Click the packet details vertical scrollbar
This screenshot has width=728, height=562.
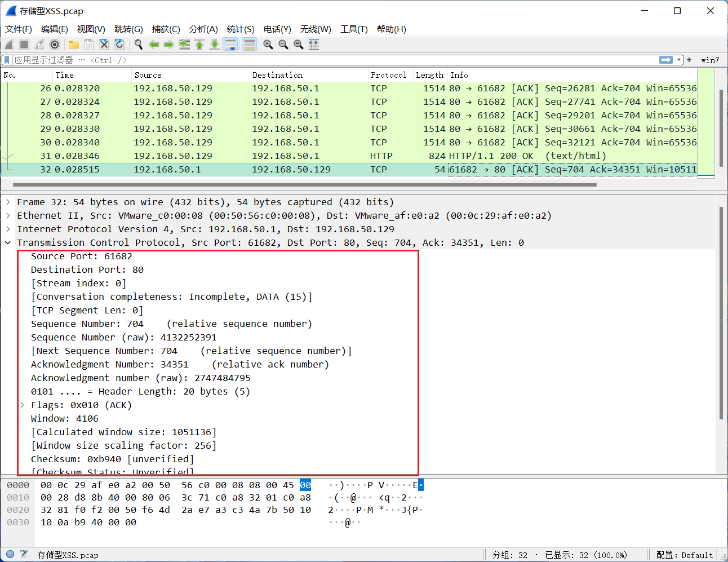point(721,313)
